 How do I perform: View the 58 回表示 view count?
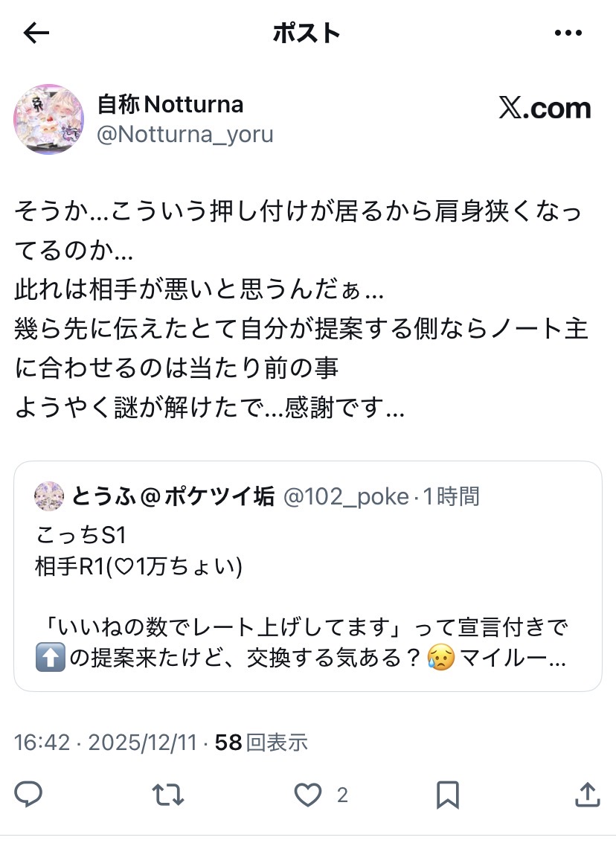[260, 742]
